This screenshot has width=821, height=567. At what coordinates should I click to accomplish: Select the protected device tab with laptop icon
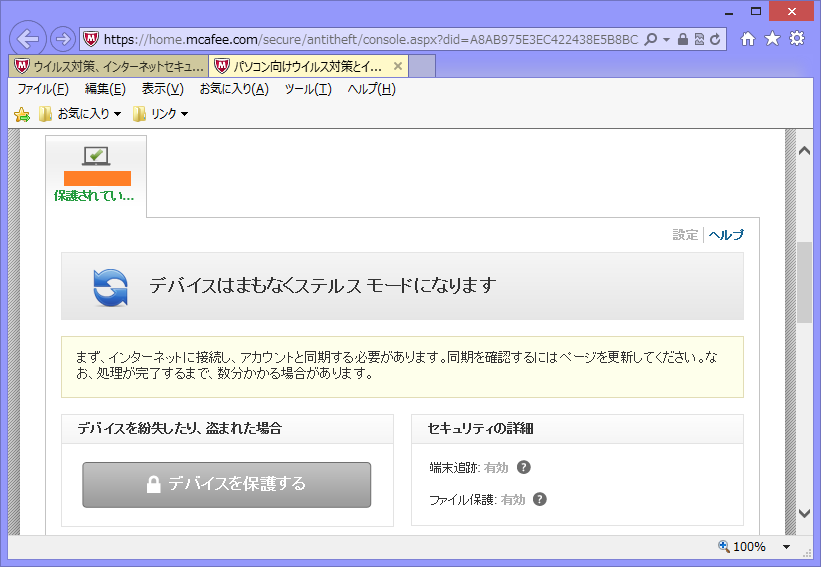[96, 176]
